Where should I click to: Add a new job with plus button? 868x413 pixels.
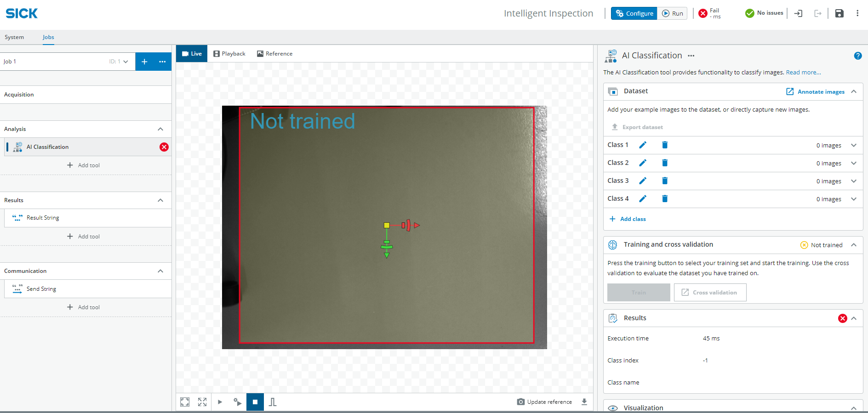point(144,62)
